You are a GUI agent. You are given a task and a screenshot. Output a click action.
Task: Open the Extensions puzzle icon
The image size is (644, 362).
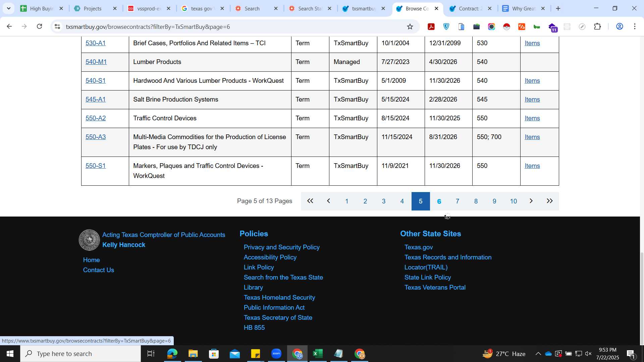click(597, 27)
